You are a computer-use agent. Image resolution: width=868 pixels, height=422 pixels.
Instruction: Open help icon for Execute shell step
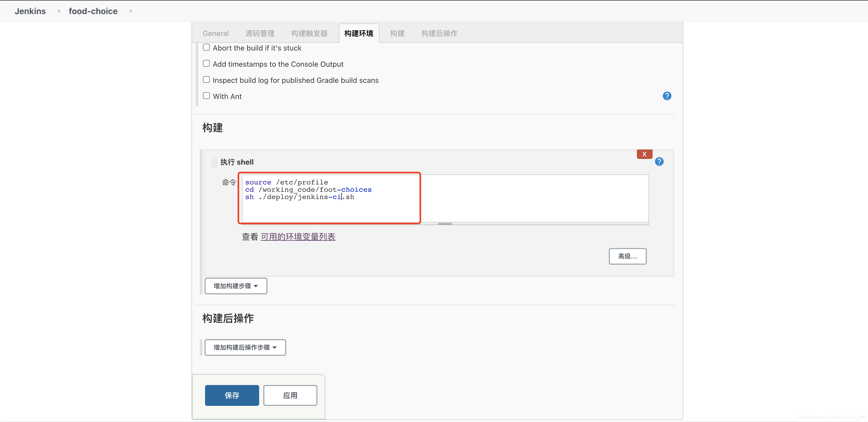(659, 162)
